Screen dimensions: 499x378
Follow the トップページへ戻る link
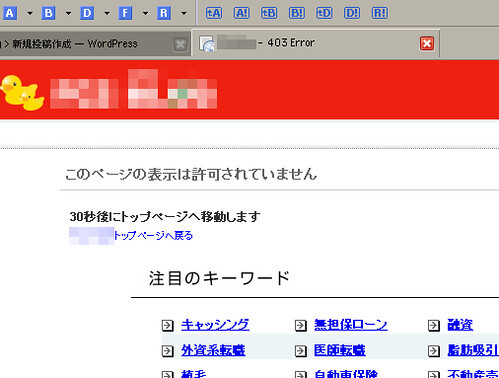point(153,236)
